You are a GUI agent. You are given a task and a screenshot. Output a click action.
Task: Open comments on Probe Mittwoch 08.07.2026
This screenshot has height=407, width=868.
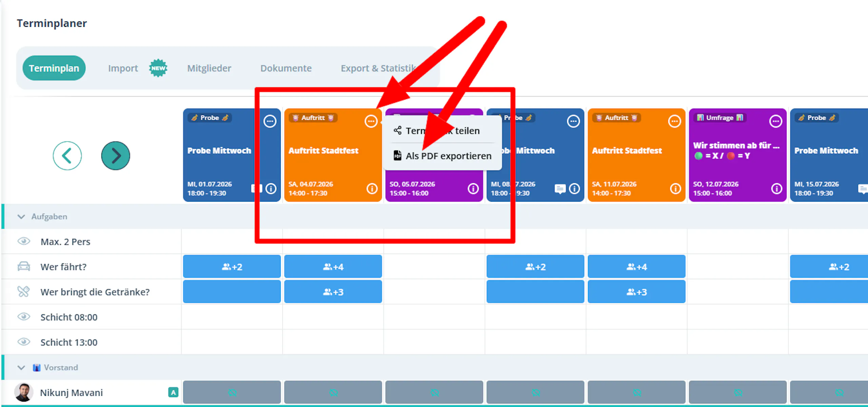560,189
